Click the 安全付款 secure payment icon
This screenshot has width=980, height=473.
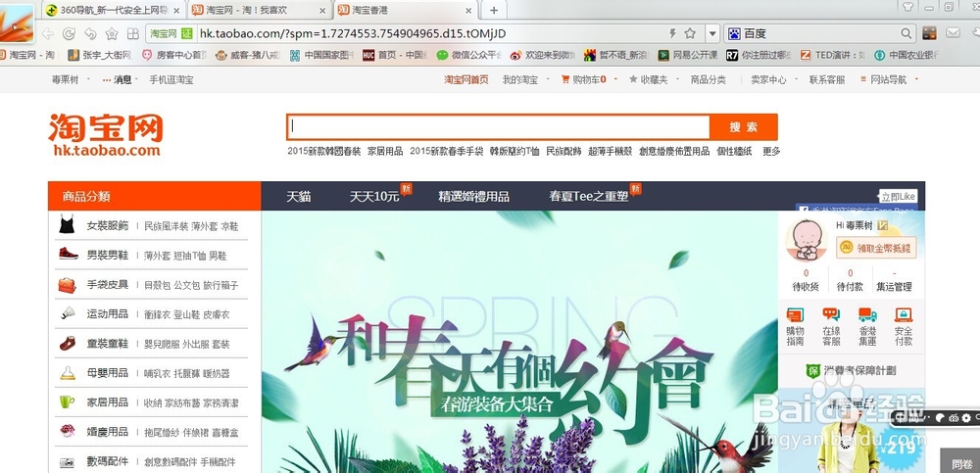tap(904, 315)
